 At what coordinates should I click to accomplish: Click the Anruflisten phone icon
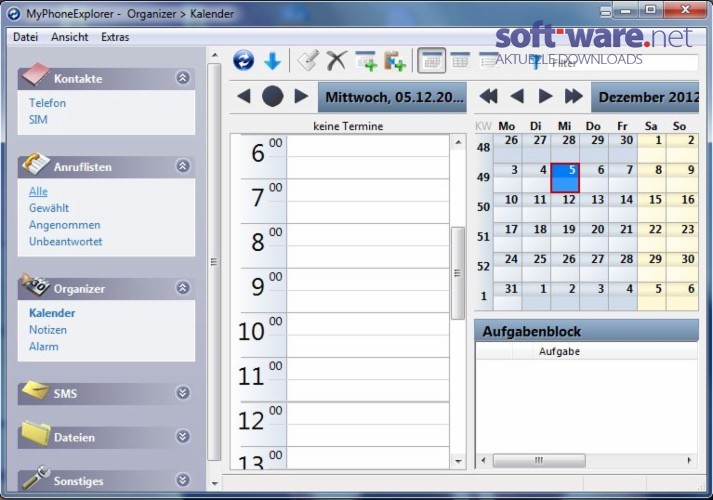pos(35,164)
